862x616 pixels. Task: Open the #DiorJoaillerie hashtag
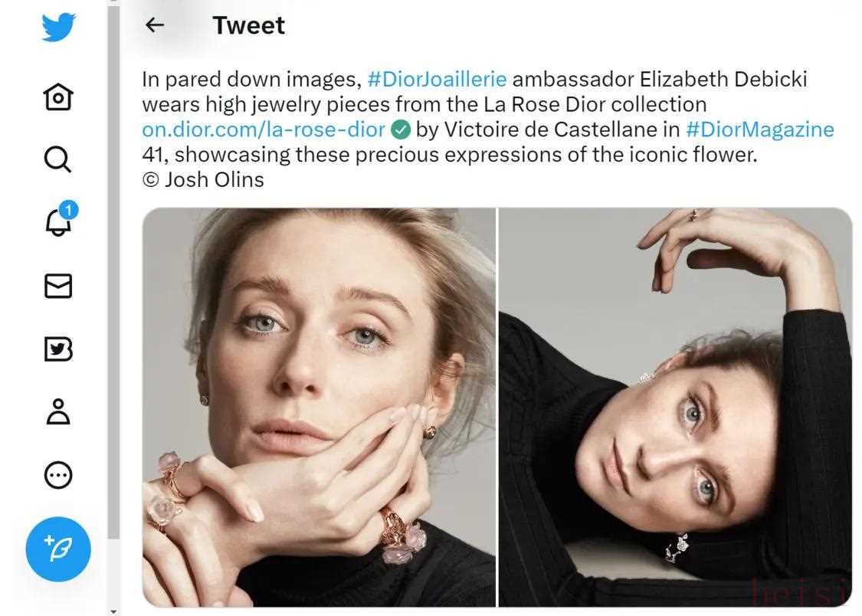pos(437,79)
